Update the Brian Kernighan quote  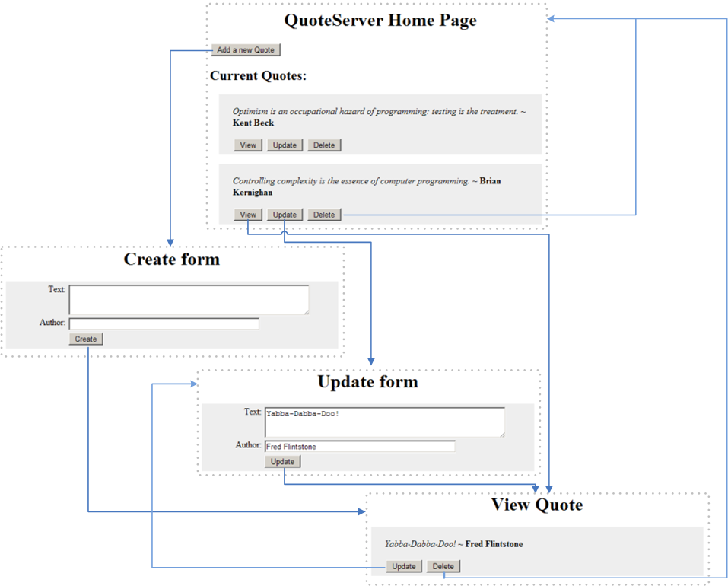[285, 215]
